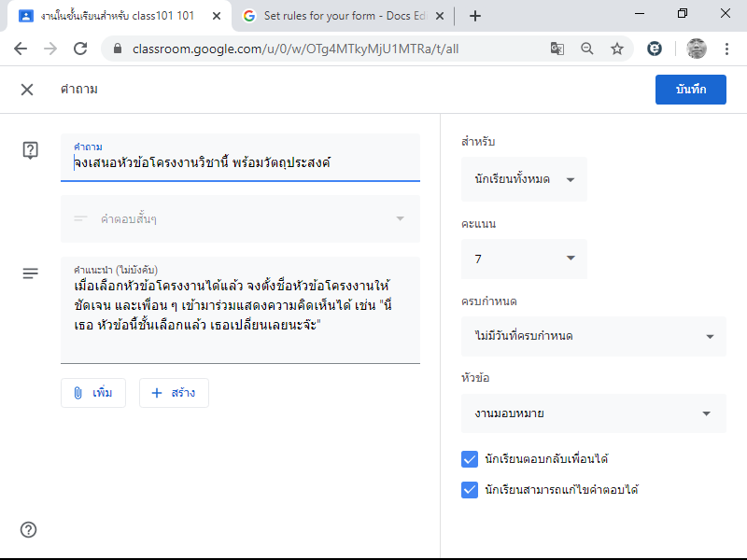Image resolution: width=747 pixels, height=560 pixels.
Task: Click the zoom magnifier icon in address bar
Action: (587, 49)
